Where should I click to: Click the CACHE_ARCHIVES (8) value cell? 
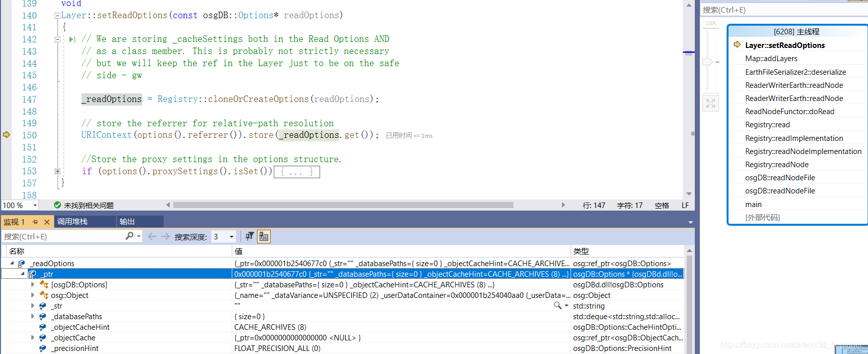coord(401,327)
